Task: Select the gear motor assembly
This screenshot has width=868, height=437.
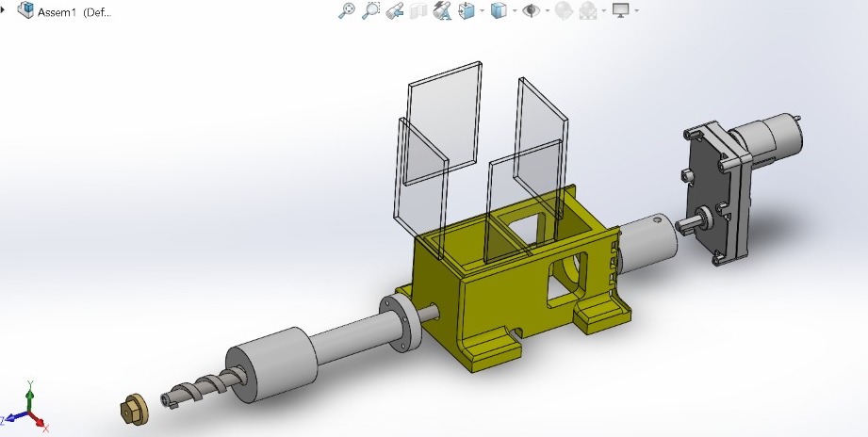Action: point(739,188)
